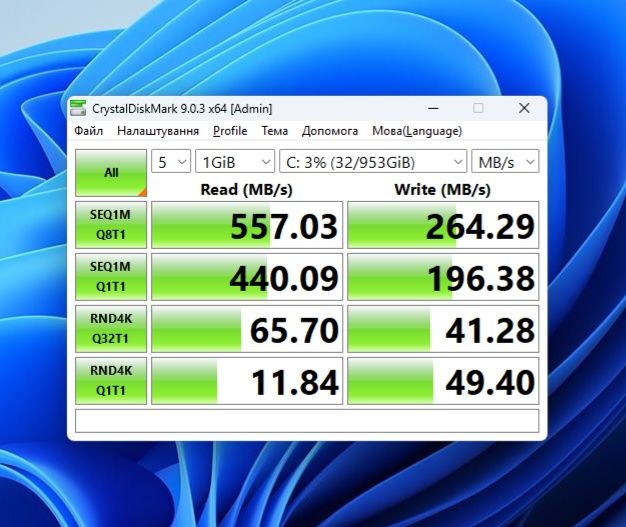
Task: Start the RND4K Q1T1 test
Action: pyautogui.click(x=111, y=381)
